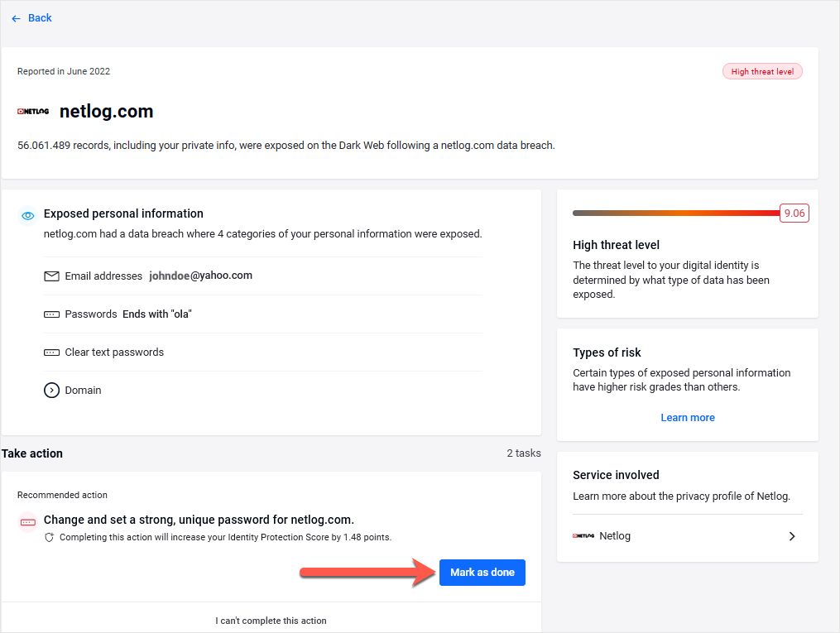The width and height of the screenshot is (840, 633).
Task: Click the circled chevron icon beside Domain
Action: tap(51, 391)
